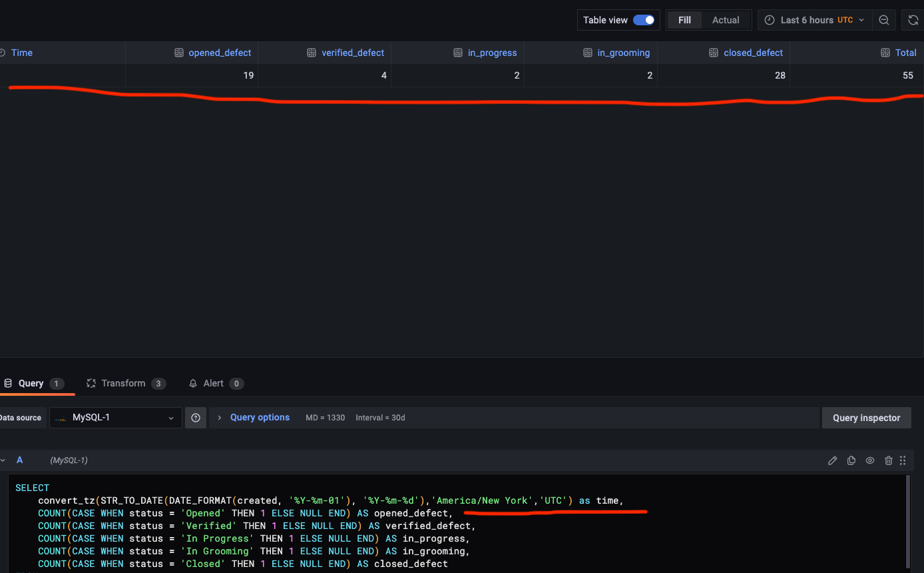The width and height of the screenshot is (924, 573).
Task: Click the clock icon in time picker
Action: pos(770,20)
